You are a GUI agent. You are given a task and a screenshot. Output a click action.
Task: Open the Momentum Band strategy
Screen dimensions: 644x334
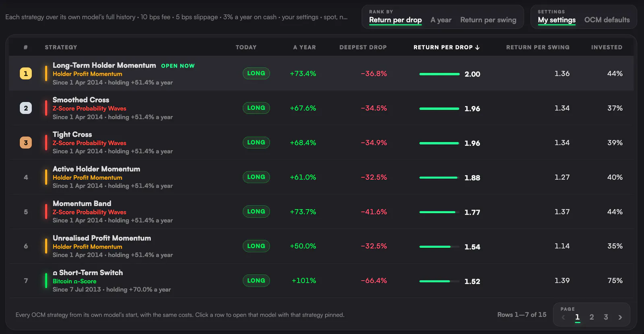click(321, 212)
